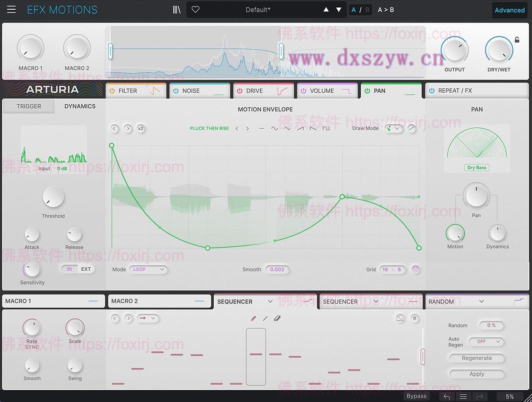This screenshot has width=532, height=402.
Task: Go to previous preset with up arrow
Action: click(x=326, y=10)
